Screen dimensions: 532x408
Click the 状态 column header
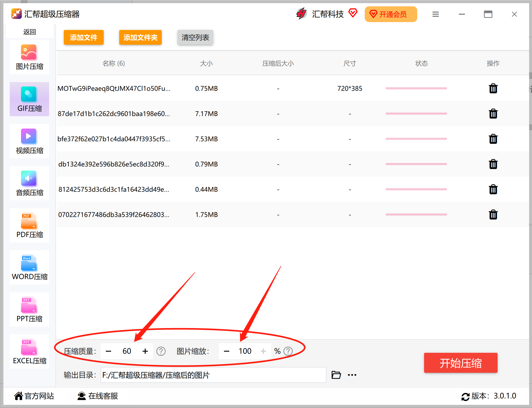(421, 63)
